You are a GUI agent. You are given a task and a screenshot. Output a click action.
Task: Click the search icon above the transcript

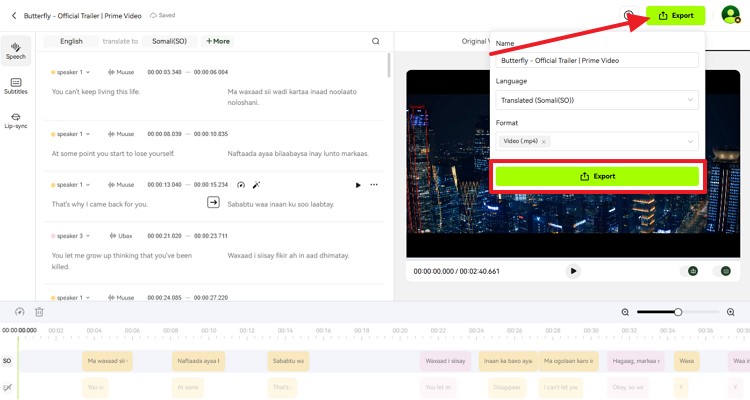click(376, 41)
